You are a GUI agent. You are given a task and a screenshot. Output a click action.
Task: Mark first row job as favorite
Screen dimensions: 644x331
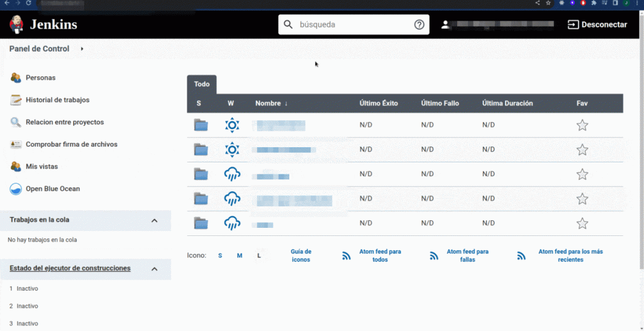coord(582,125)
